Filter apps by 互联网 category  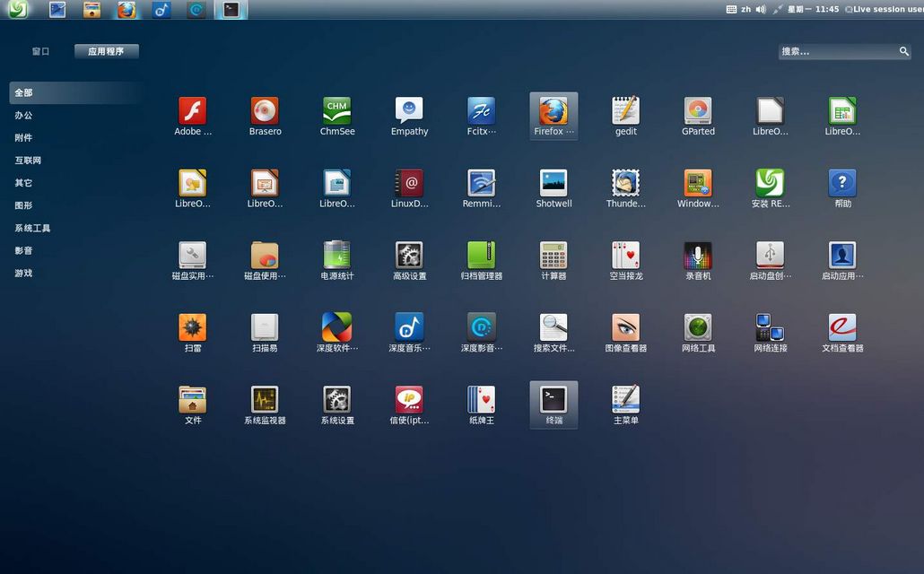click(x=28, y=161)
